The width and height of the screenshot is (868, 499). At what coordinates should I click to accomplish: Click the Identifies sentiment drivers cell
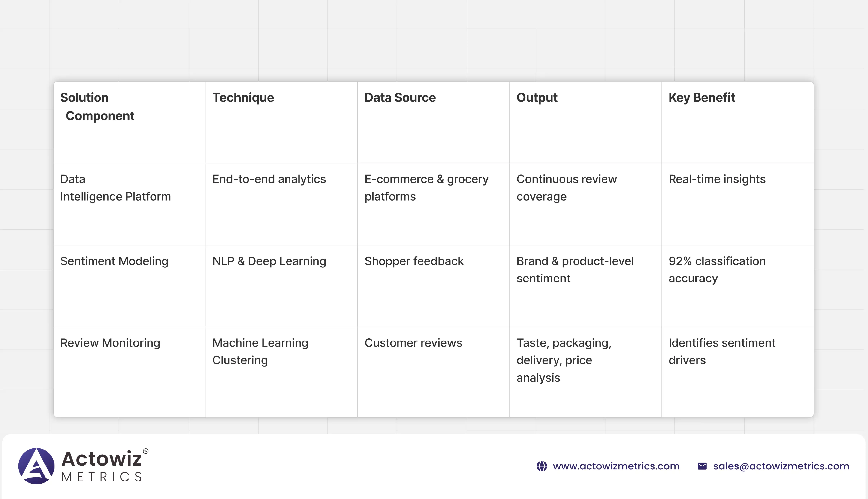722,352
